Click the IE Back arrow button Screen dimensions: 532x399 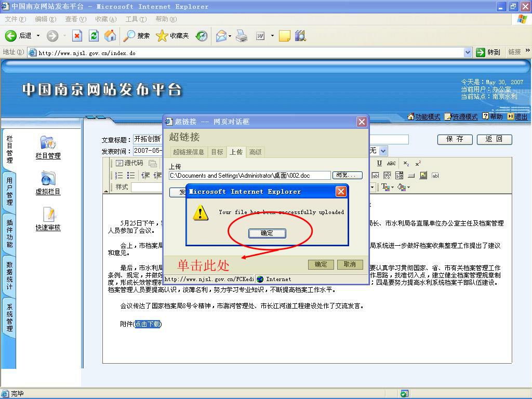pos(10,36)
